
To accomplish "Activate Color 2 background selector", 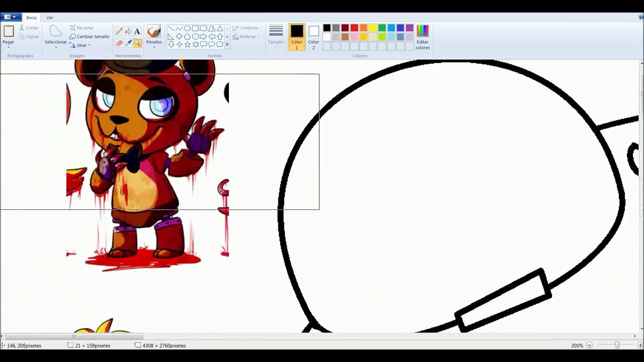I will coord(313,37).
